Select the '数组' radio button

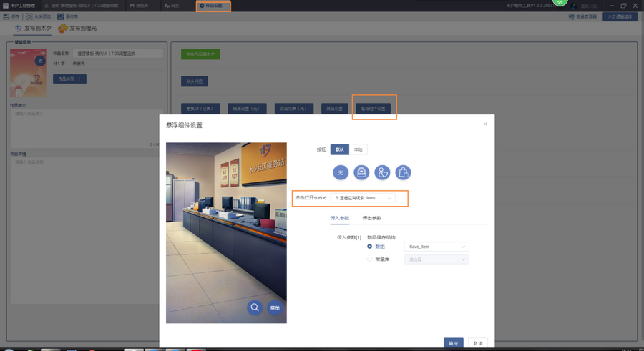coord(370,247)
